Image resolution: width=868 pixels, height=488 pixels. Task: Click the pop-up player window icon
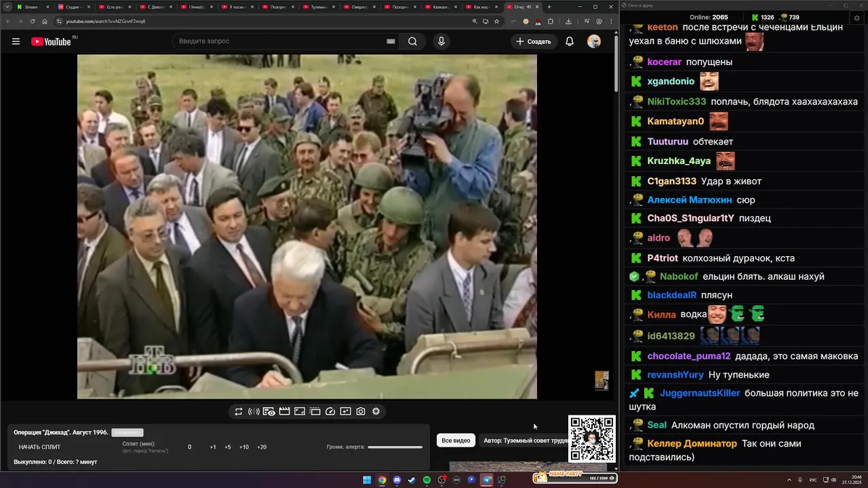click(x=315, y=411)
